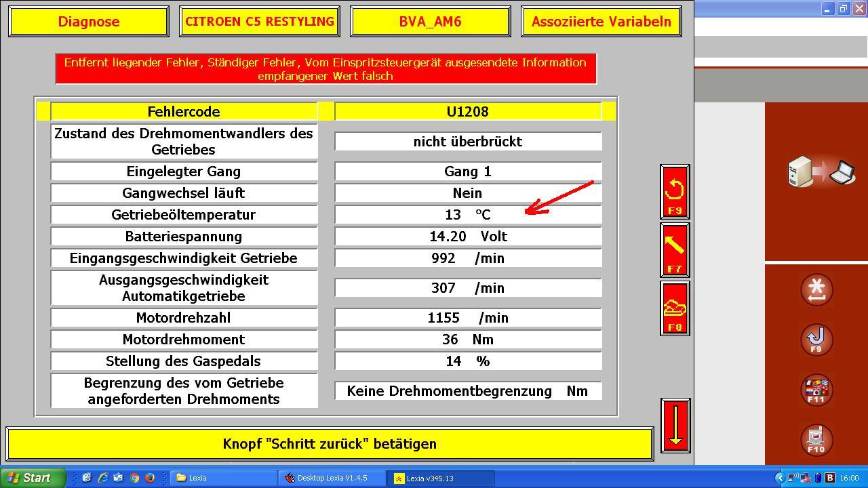Click Begrenzung des vom Getriebe label
The height and width of the screenshot is (488, 868).
click(184, 391)
